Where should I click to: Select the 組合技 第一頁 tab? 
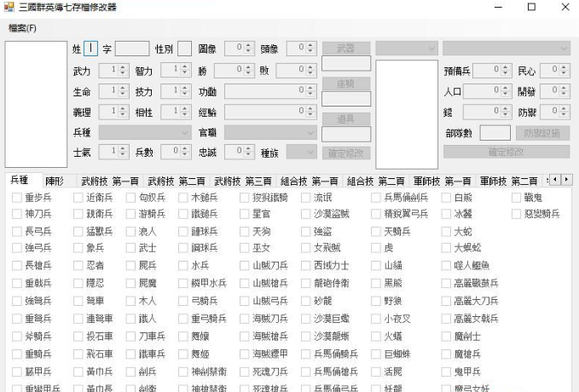tap(309, 182)
